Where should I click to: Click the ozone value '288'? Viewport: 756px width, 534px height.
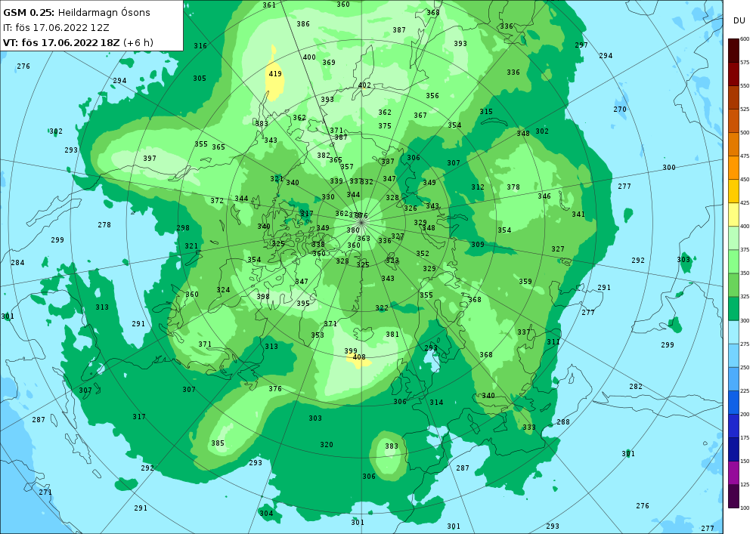563,421
